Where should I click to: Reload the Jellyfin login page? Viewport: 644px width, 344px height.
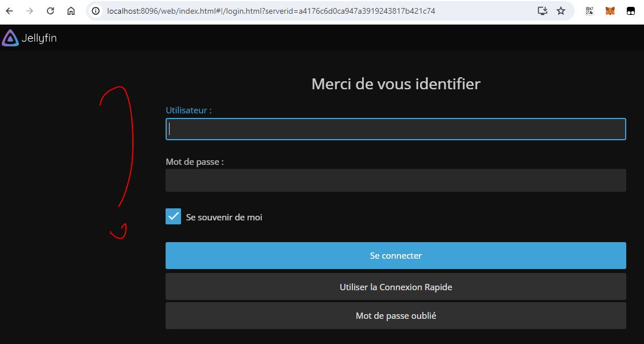pos(50,11)
